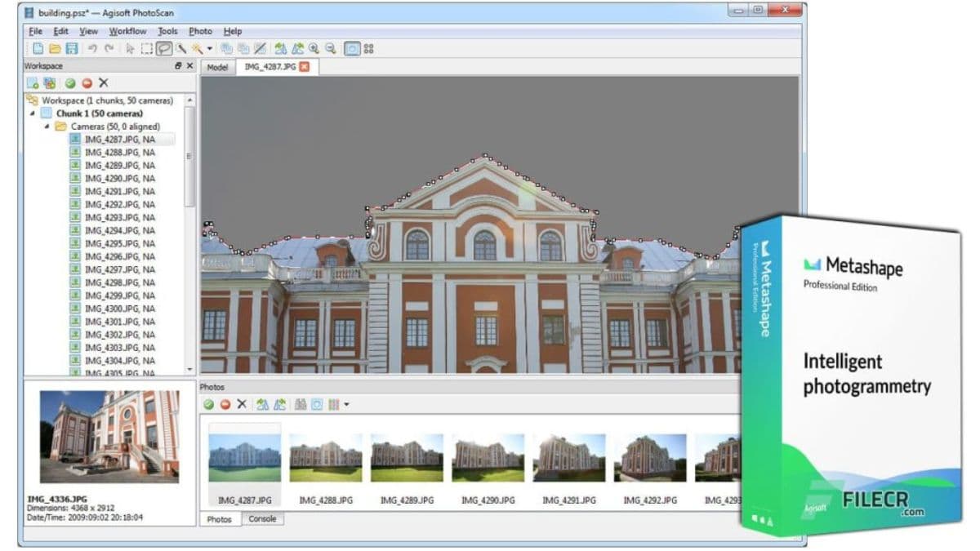The width and height of the screenshot is (980, 551).
Task: Remove cameras using the X button in Workspace
Action: (x=104, y=82)
